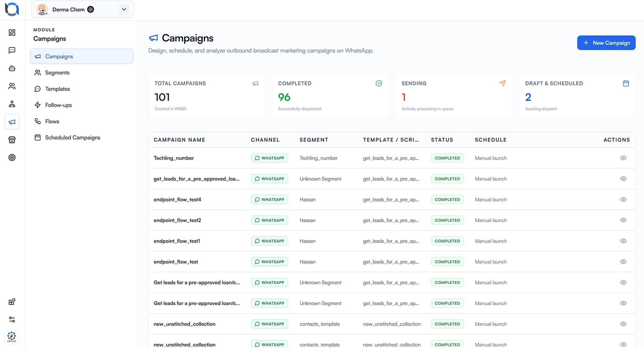
Task: View details of the Techling_number campaign via its eye icon
Action: click(x=623, y=158)
